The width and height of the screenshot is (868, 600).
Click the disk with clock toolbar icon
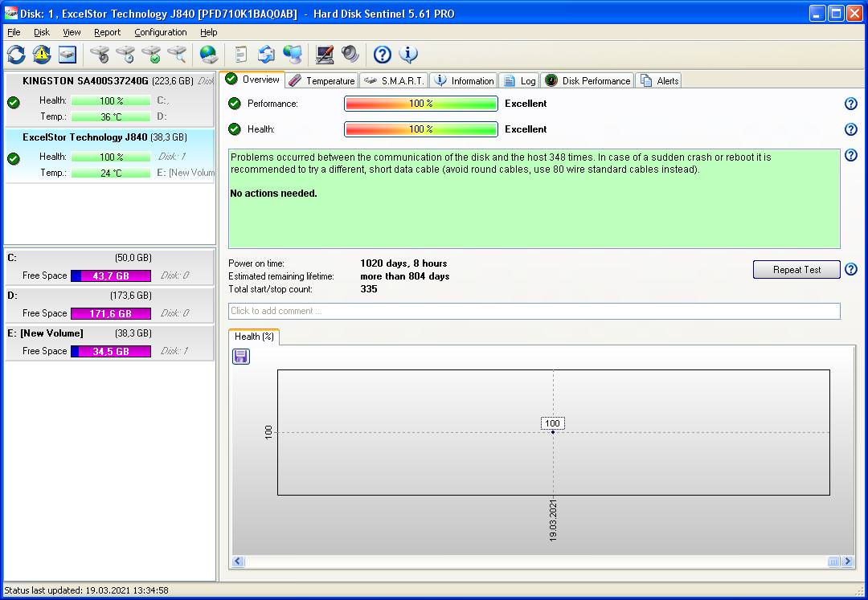click(125, 54)
